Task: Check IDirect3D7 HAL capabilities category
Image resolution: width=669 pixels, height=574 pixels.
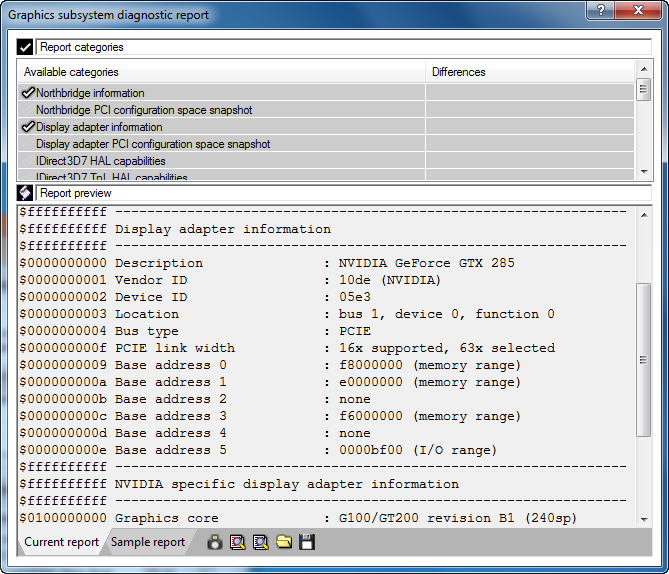Action: [28, 161]
